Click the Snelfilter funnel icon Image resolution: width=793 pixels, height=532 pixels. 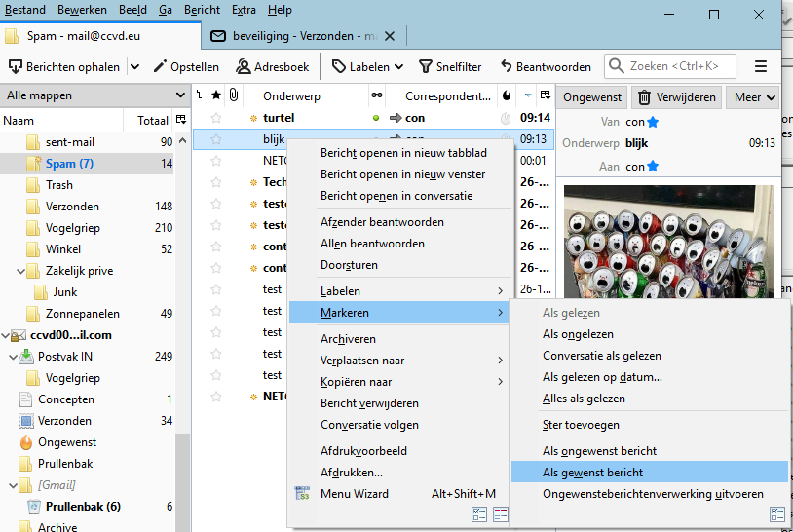[x=426, y=67]
